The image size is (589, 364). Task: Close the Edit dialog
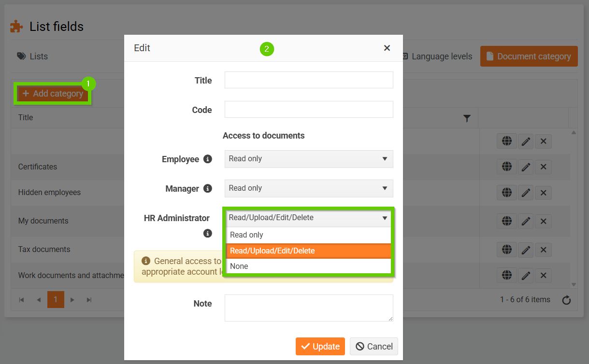pyautogui.click(x=387, y=48)
